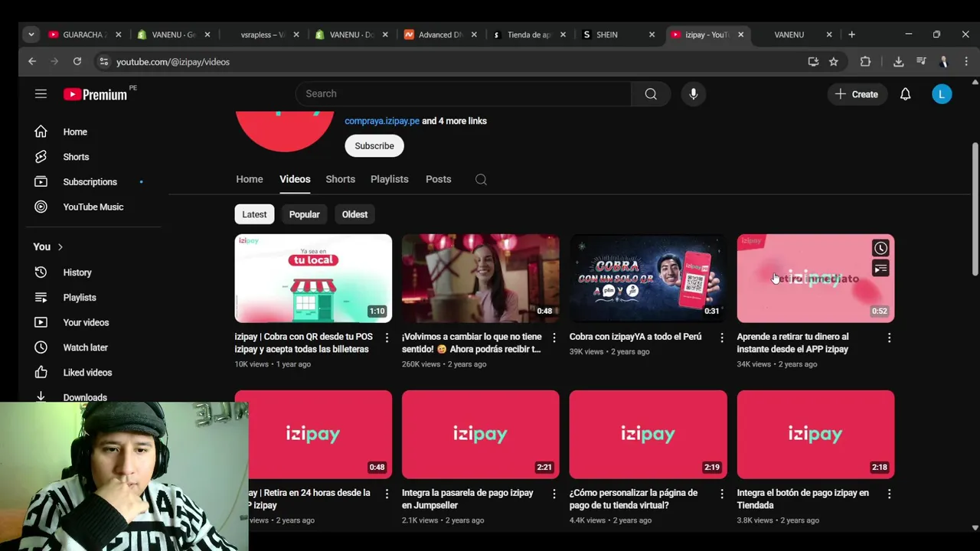980x551 pixels.
Task: Open 'Cobra con izipayYA a todo el Perú' title
Action: 635,337
